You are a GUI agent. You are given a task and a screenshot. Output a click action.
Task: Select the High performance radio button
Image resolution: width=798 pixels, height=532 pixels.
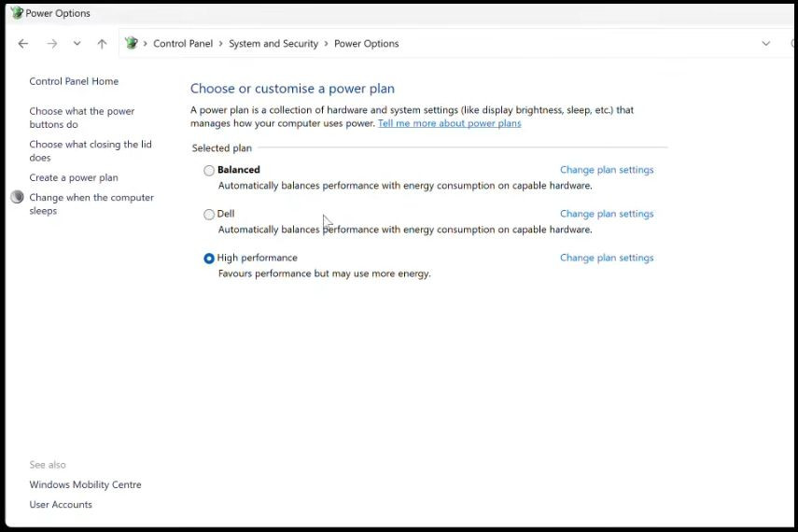coord(209,259)
